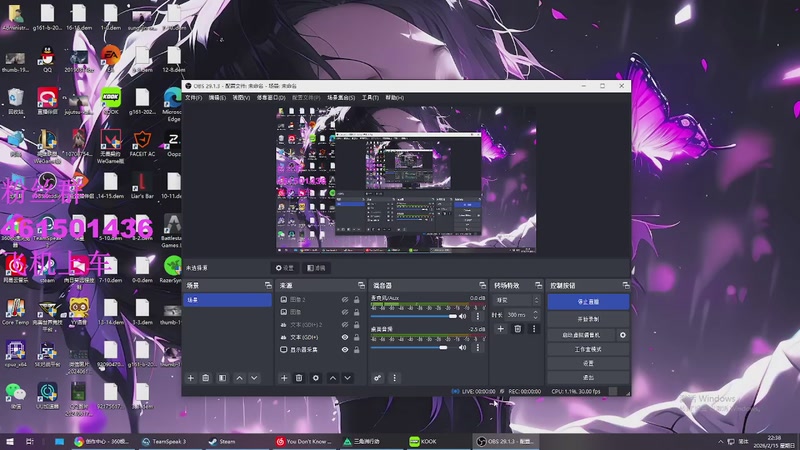Click the 桌面音频 volume slider
800x450 pixels.
pyautogui.click(x=414, y=347)
